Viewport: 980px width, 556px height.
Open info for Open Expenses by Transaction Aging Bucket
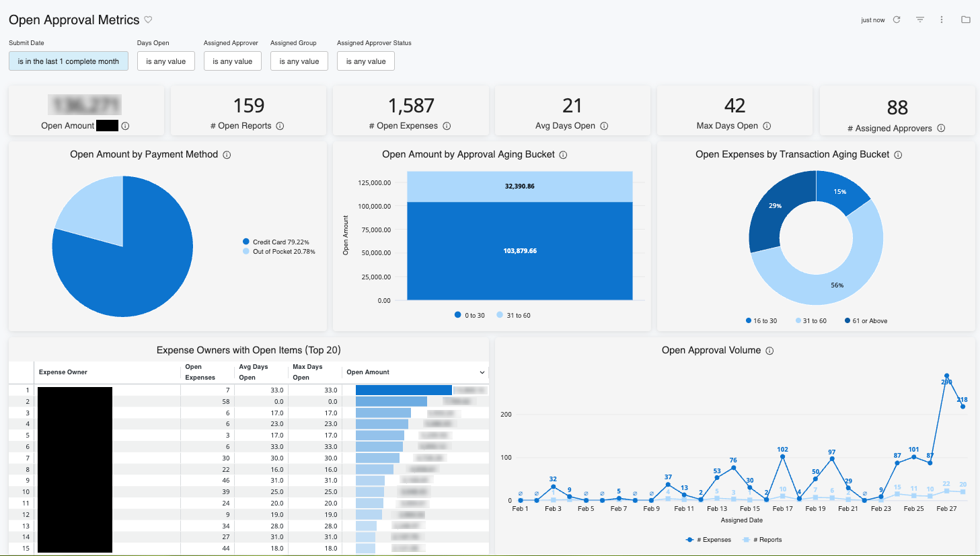(899, 154)
